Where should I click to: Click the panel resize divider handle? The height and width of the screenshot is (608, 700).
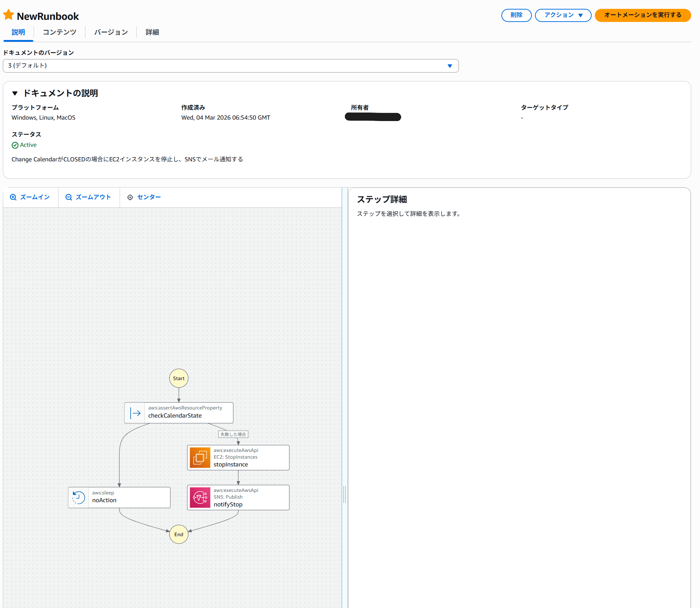[345, 494]
